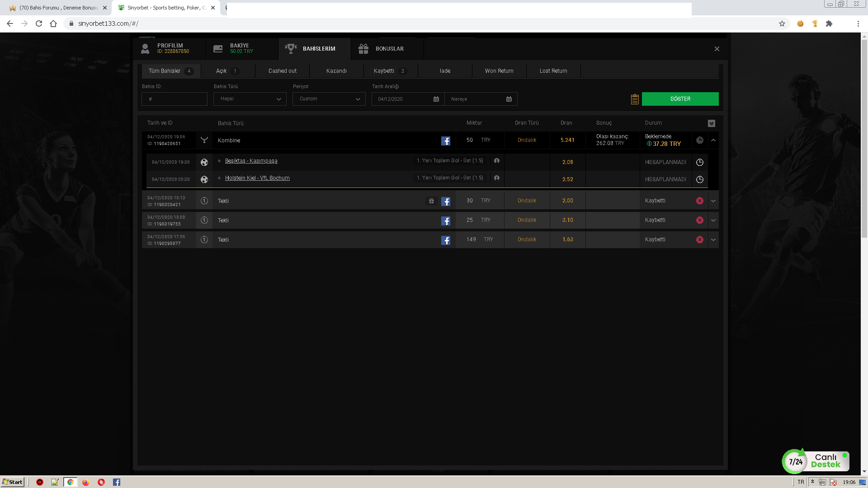This screenshot has width=868, height=488.
Task: Click Facebook share icon on 149 TRY bet
Action: tap(445, 240)
